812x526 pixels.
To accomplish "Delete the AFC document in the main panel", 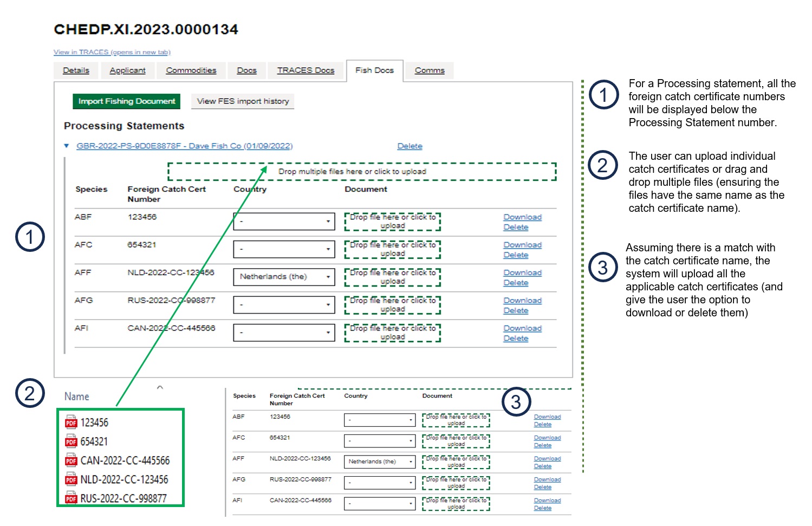I will click(516, 255).
